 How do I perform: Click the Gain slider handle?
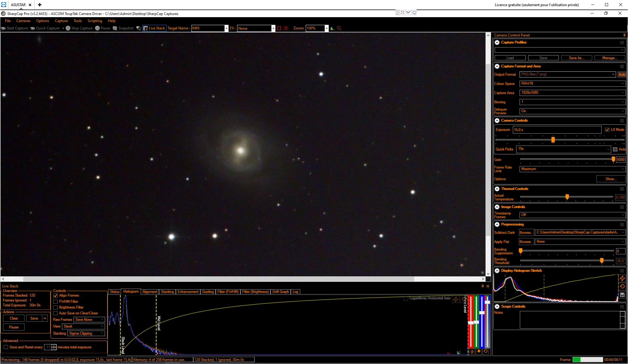[613, 159]
